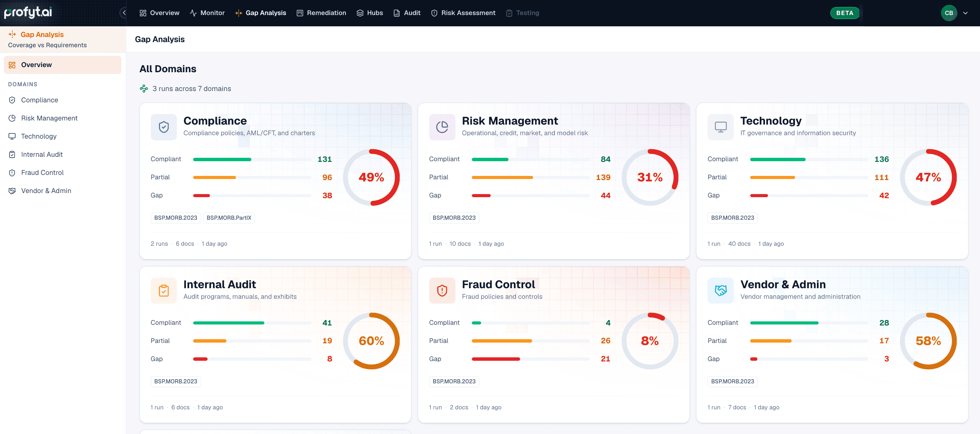Click the 8% donut chart on Fraud Control card
Viewport: 980px width, 434px height.
coord(650,341)
